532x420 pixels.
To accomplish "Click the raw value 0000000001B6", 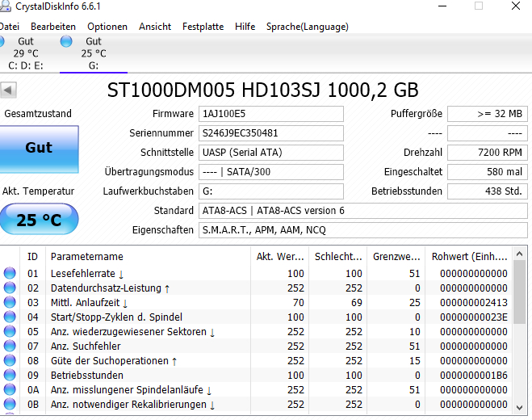I will (x=474, y=376).
